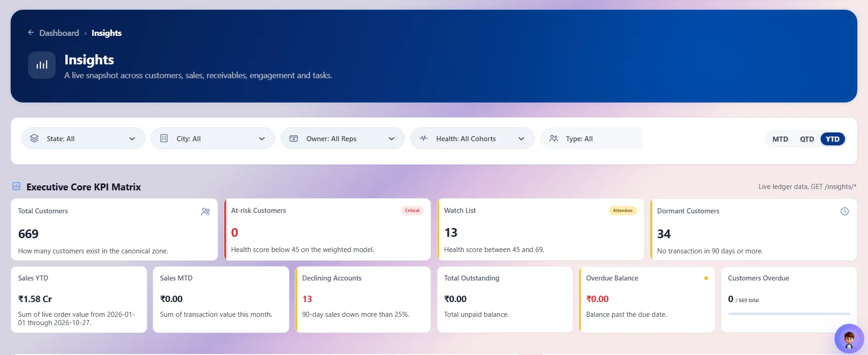Click the Executive Core KPI Matrix heading
Screen dimensions: 868x355
[x=84, y=187]
